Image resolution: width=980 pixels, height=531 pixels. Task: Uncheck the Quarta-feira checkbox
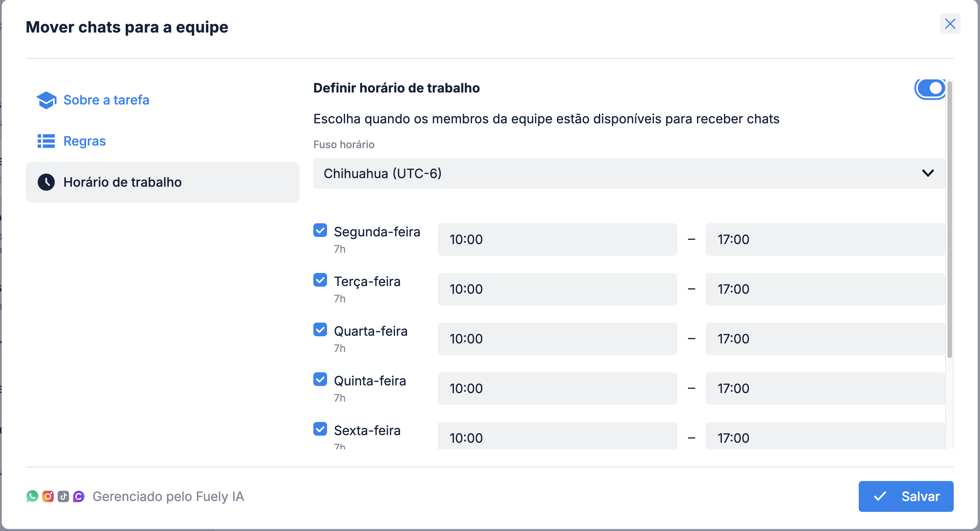320,330
